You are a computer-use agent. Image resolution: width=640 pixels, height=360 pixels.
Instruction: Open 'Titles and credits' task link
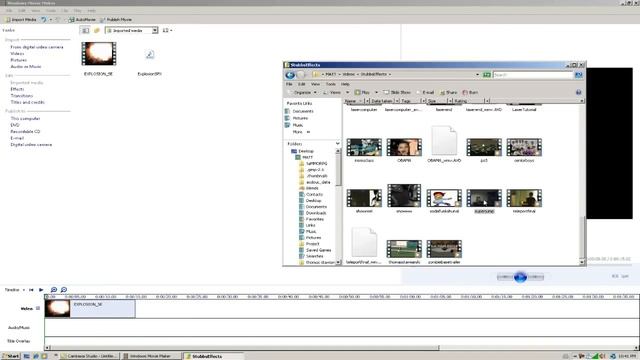tap(27, 102)
